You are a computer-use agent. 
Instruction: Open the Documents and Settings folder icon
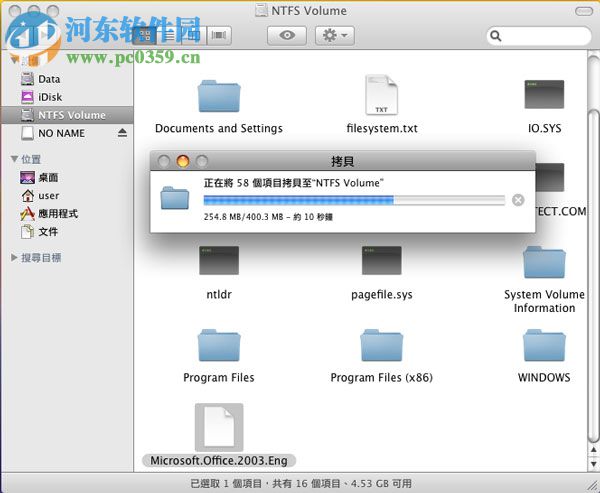pos(219,96)
